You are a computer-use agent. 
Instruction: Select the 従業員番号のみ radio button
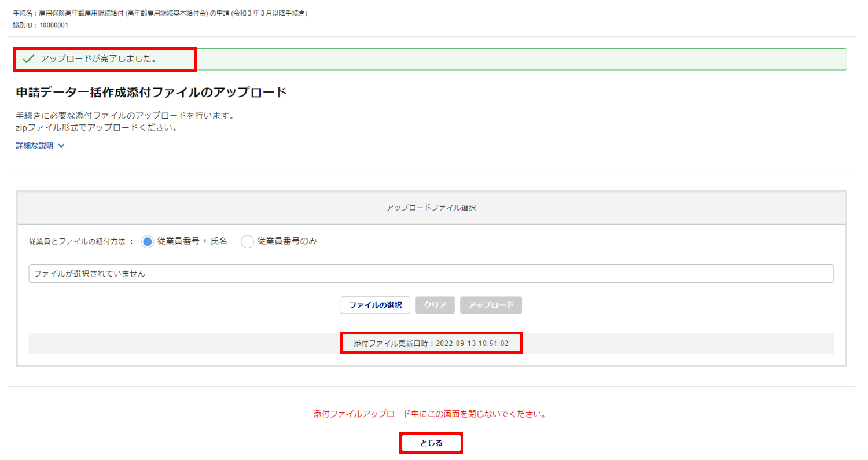point(247,242)
